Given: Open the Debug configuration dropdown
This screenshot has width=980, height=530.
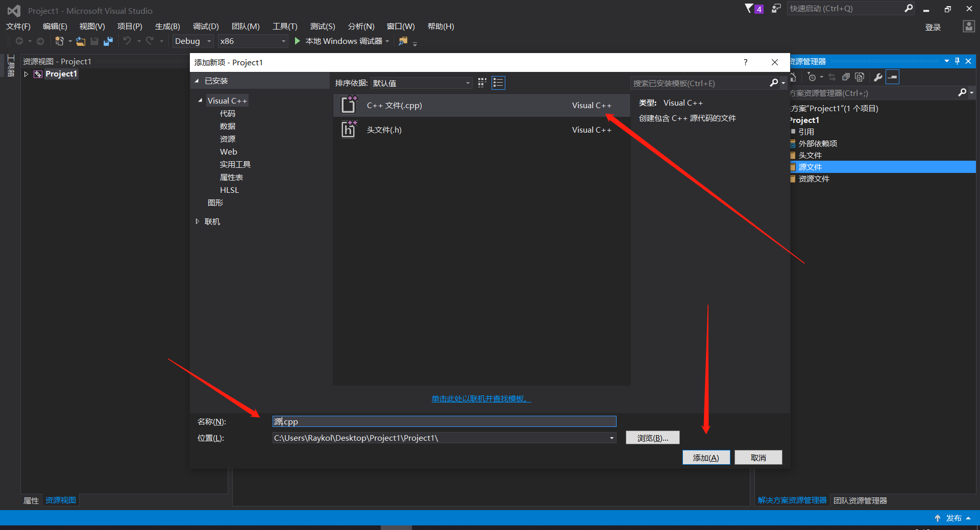Looking at the screenshot, I should pyautogui.click(x=209, y=41).
